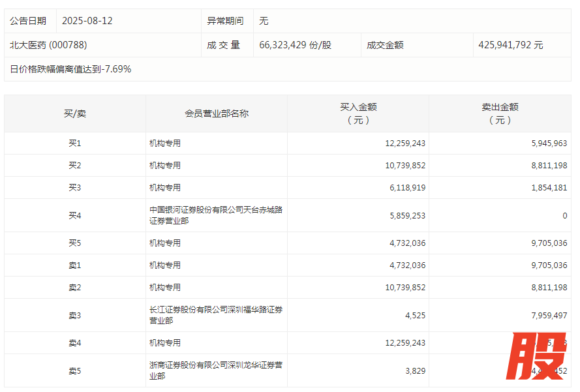
Task: Select the 公告日期 value 2025-08-12
Action: click(x=87, y=21)
